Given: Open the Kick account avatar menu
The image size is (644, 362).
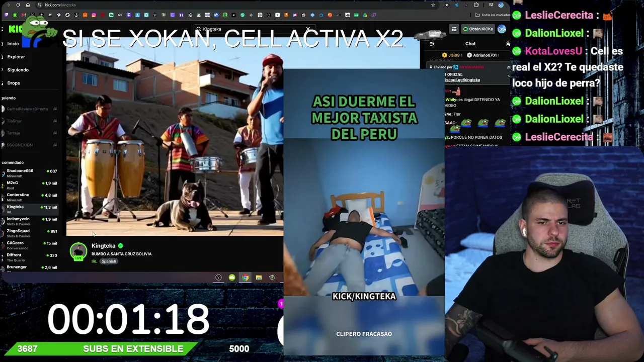Looking at the screenshot, I should pos(502,29).
